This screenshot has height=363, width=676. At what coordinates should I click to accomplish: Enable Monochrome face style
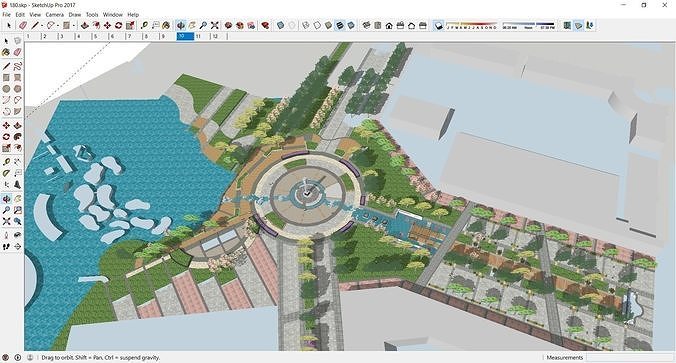(351, 25)
